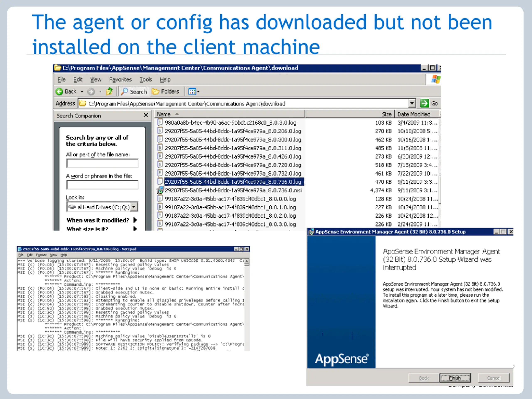Open the Explorer Help menu

tap(165, 79)
